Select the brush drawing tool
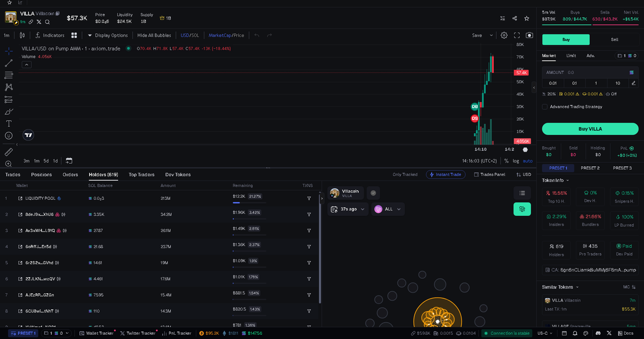Screen dimensions: 644x339 tap(9, 112)
